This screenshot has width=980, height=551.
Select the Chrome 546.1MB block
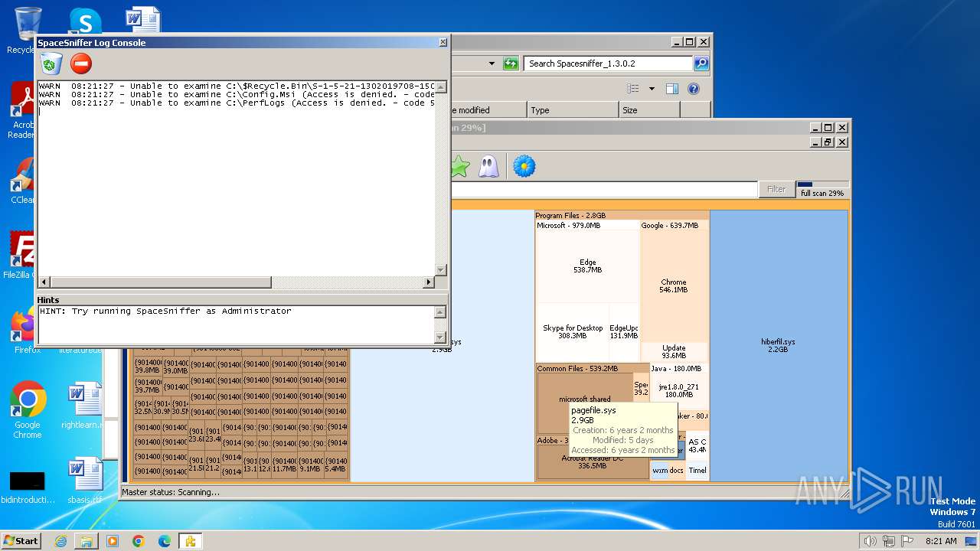pyautogui.click(x=674, y=285)
